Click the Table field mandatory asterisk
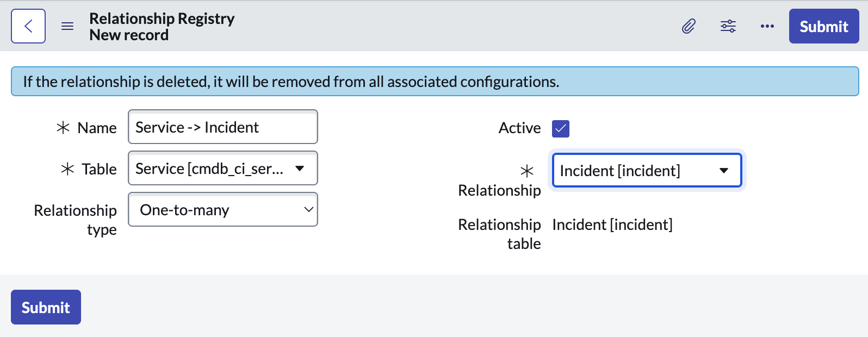 pyautogui.click(x=67, y=169)
